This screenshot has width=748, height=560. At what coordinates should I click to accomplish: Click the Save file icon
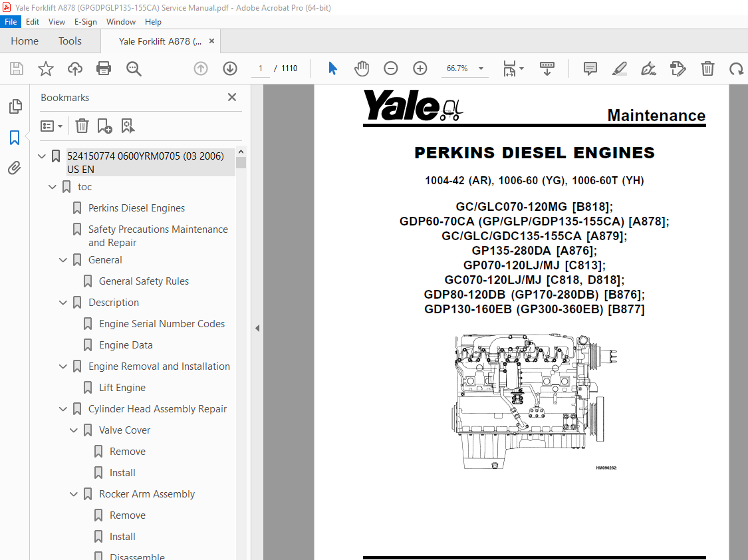[x=17, y=69]
